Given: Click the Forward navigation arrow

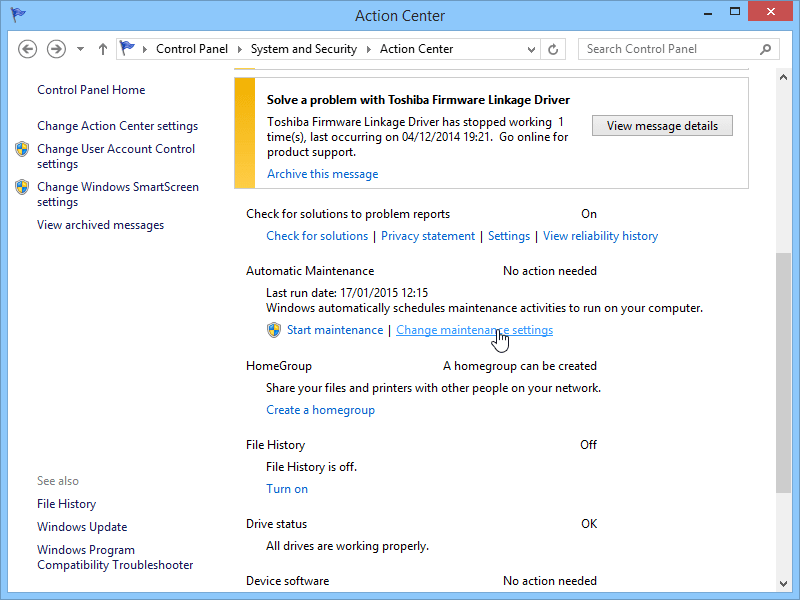Looking at the screenshot, I should 56,49.
